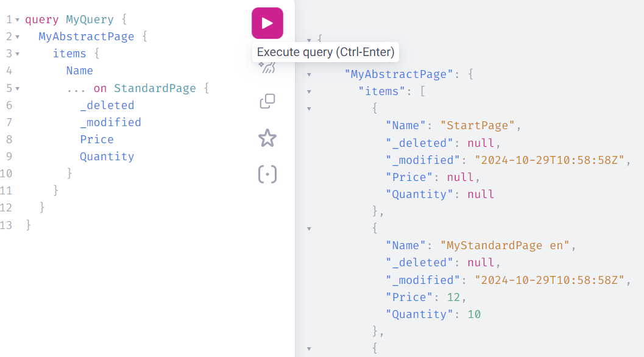Click "StartPage" value in the result

pos(477,125)
